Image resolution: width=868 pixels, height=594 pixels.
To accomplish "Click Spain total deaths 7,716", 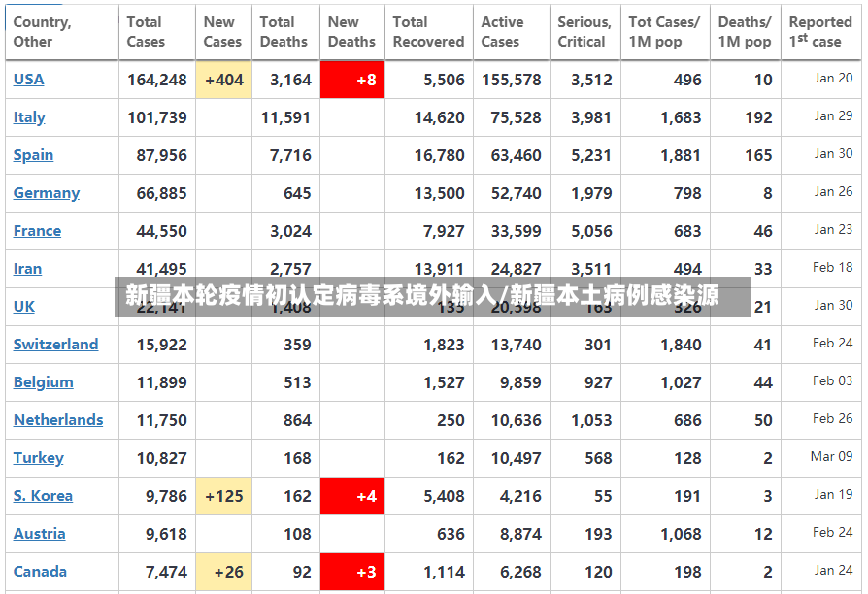I will (290, 155).
